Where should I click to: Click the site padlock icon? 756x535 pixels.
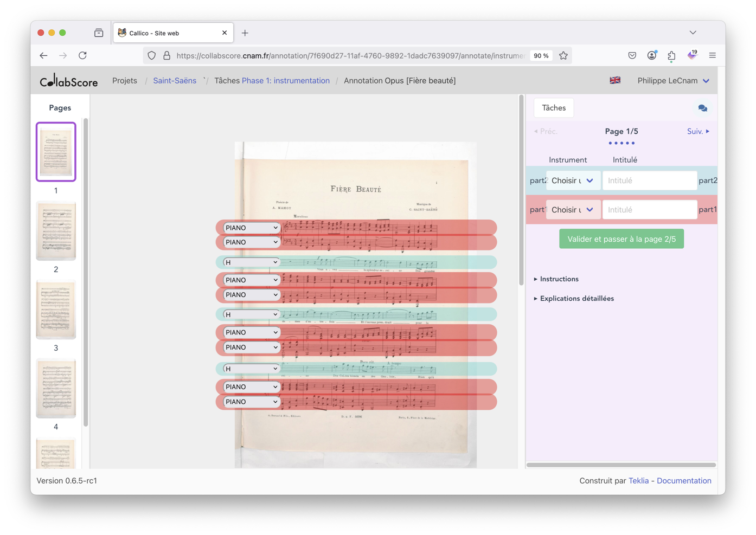[167, 55]
